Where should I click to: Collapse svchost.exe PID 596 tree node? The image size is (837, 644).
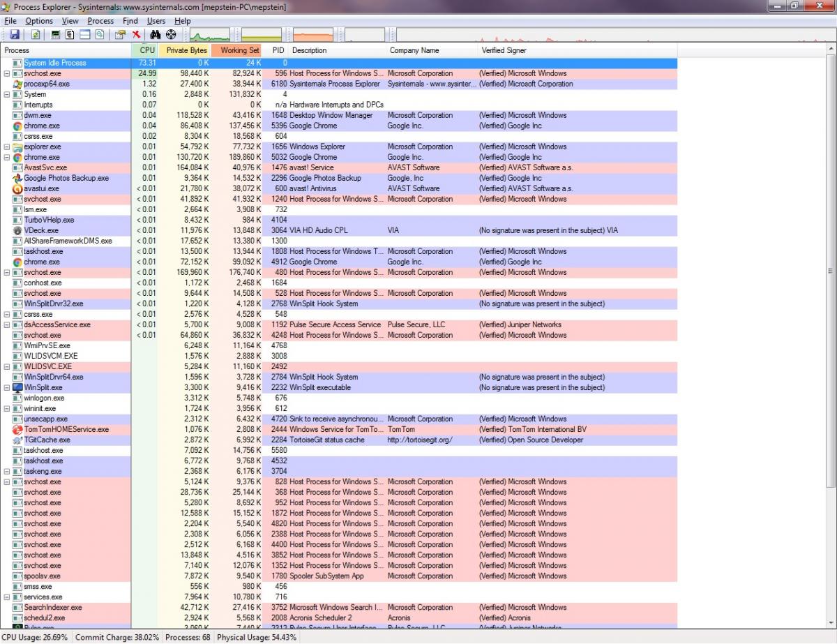[7, 73]
